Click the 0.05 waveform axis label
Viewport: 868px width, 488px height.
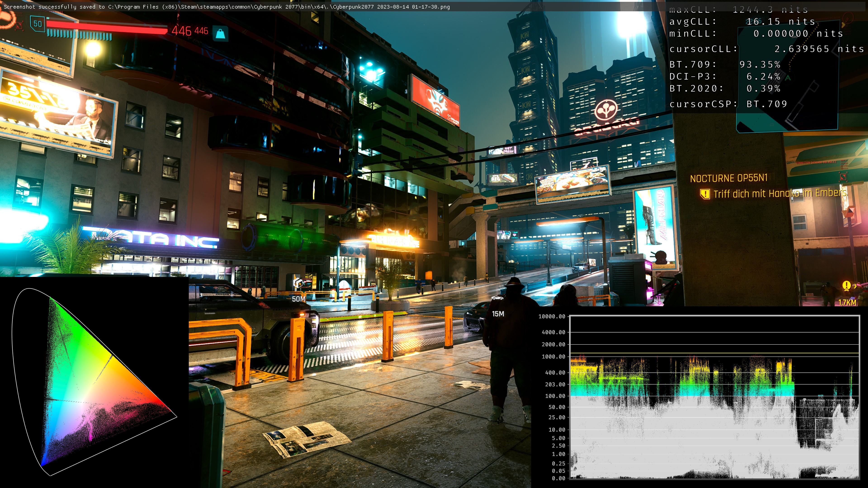click(x=558, y=471)
